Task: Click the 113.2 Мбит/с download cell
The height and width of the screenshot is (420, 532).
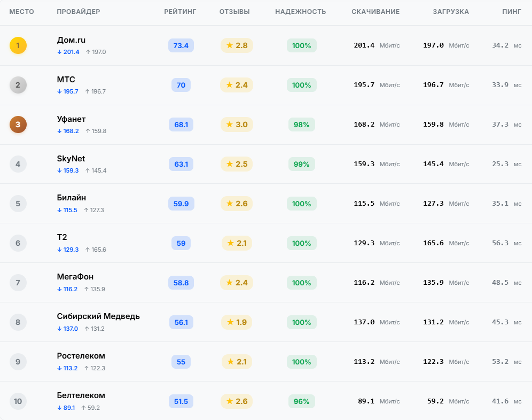Action: click(x=377, y=362)
